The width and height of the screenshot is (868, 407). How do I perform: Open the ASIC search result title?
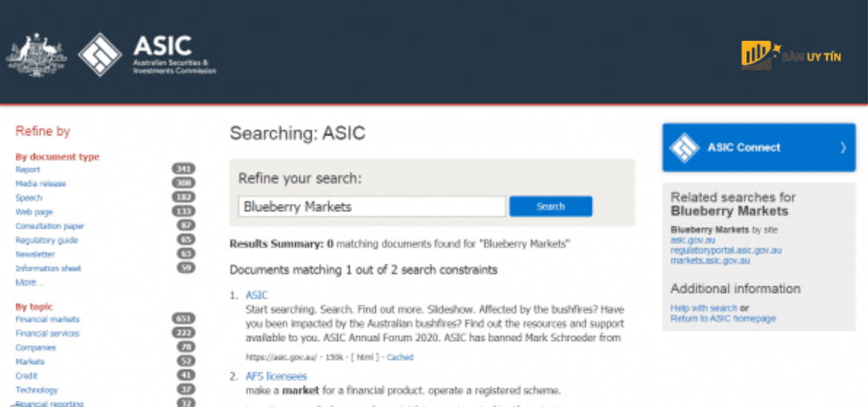click(257, 295)
